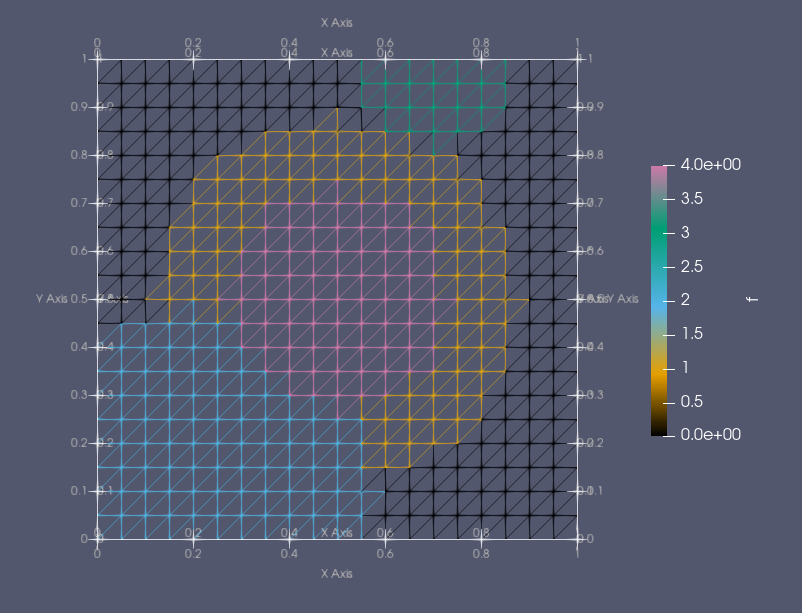Screen dimensions: 802x613
Task: Click the 0.0e+00 color legend label
Action: pos(710,435)
